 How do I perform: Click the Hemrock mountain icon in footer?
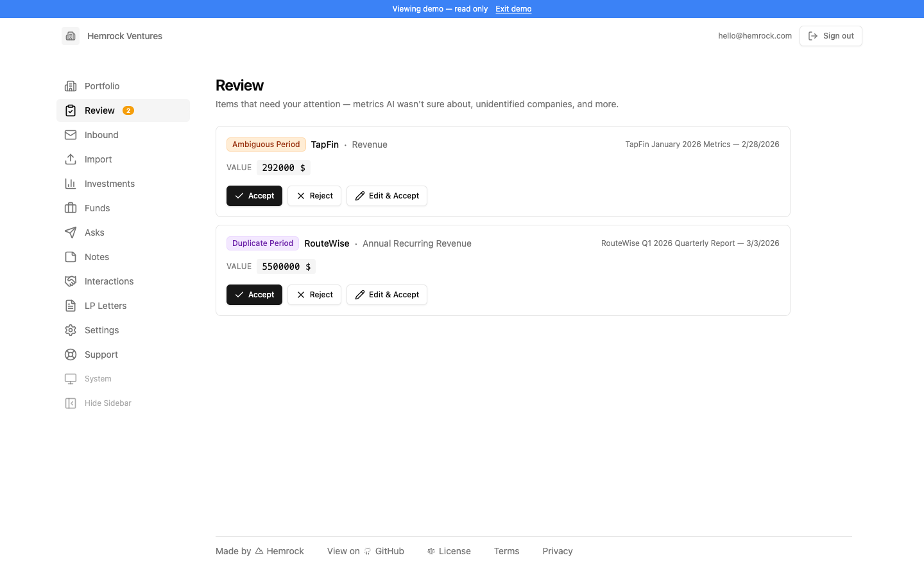click(x=259, y=551)
